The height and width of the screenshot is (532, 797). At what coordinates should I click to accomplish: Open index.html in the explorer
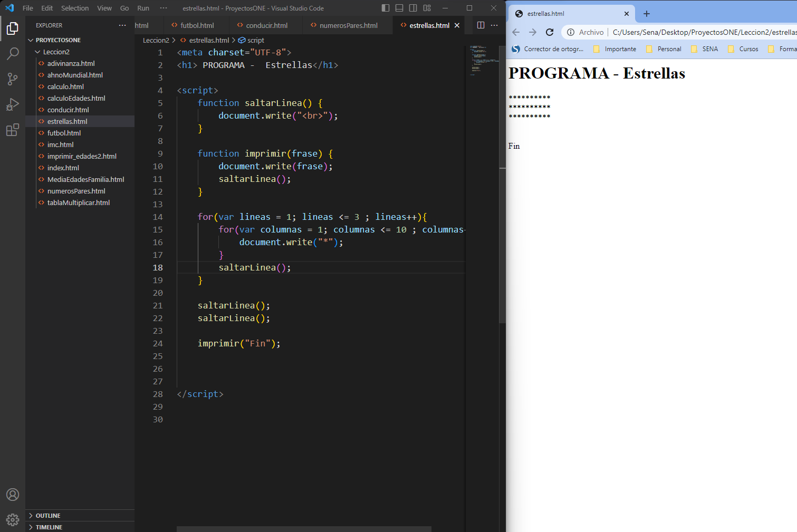pyautogui.click(x=80, y=168)
